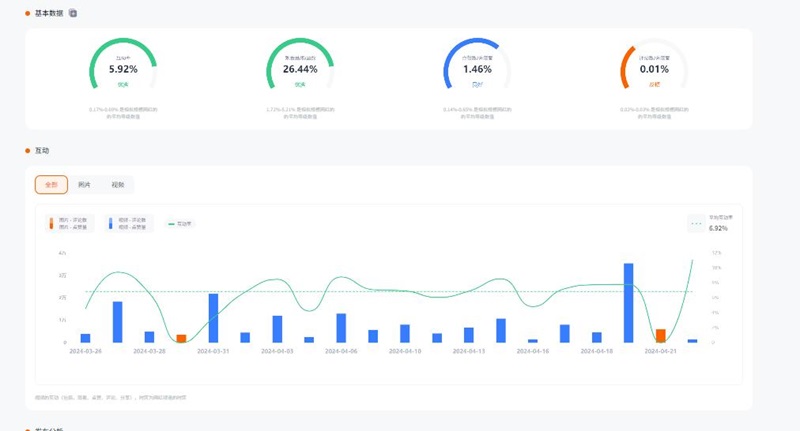This screenshot has width=800, height=431.
Task: Select the 全部 tab
Action: point(51,185)
